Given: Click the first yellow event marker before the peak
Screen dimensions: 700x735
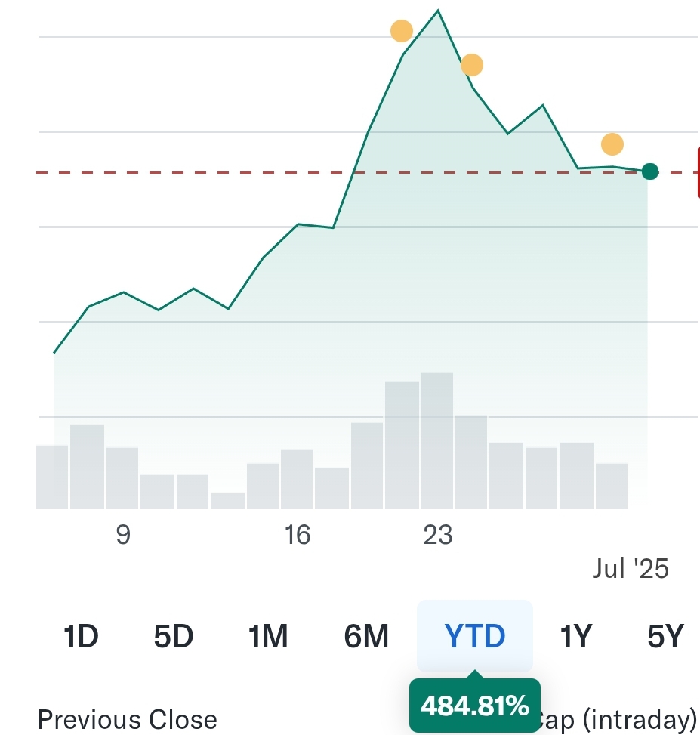Looking at the screenshot, I should [402, 31].
